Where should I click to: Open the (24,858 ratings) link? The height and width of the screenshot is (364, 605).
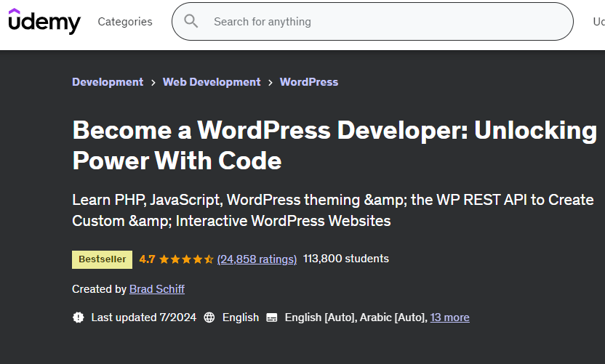[257, 259]
